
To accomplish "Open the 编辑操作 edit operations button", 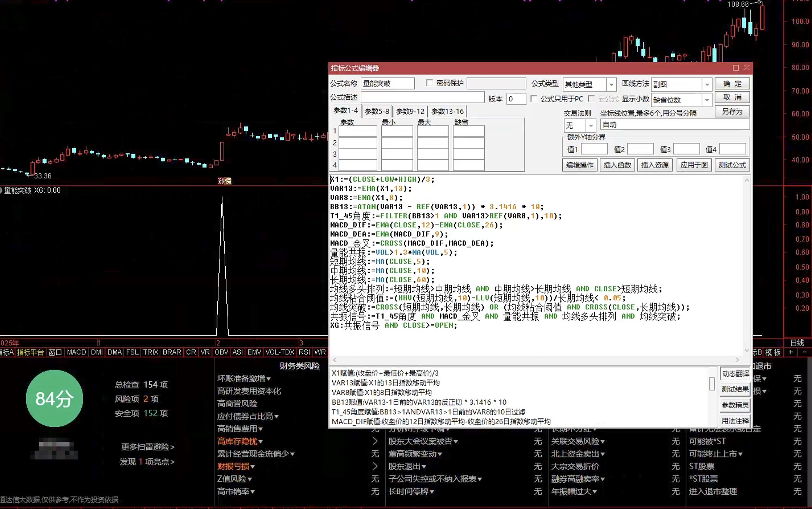I will (x=580, y=165).
